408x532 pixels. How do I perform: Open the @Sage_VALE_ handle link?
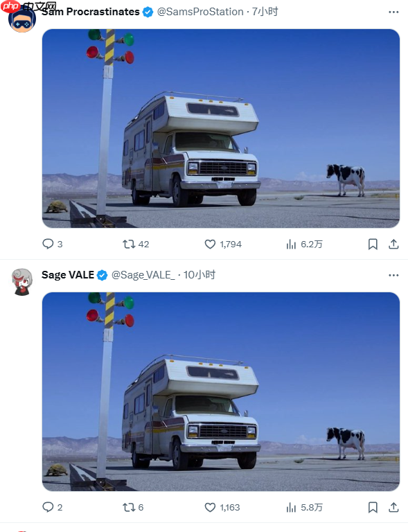[x=143, y=275]
